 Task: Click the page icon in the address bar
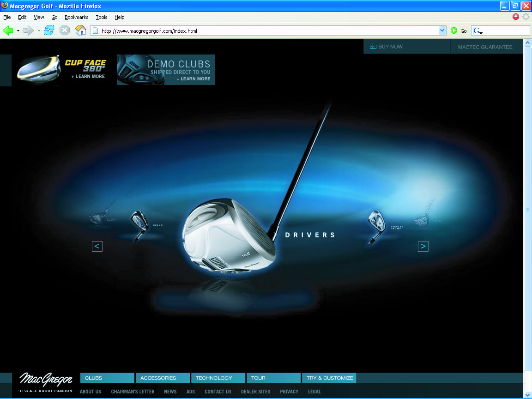tap(95, 30)
